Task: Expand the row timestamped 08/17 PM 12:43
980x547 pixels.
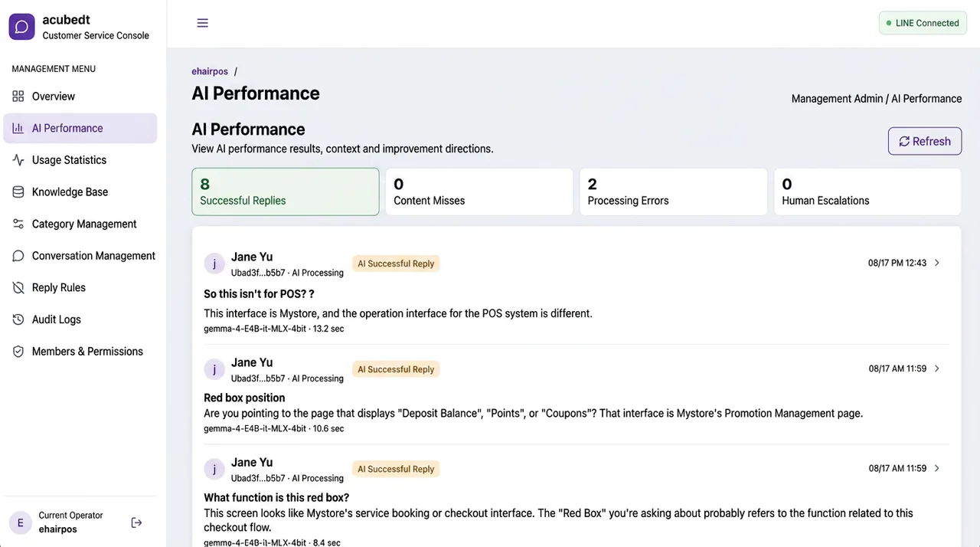Action: click(x=937, y=263)
